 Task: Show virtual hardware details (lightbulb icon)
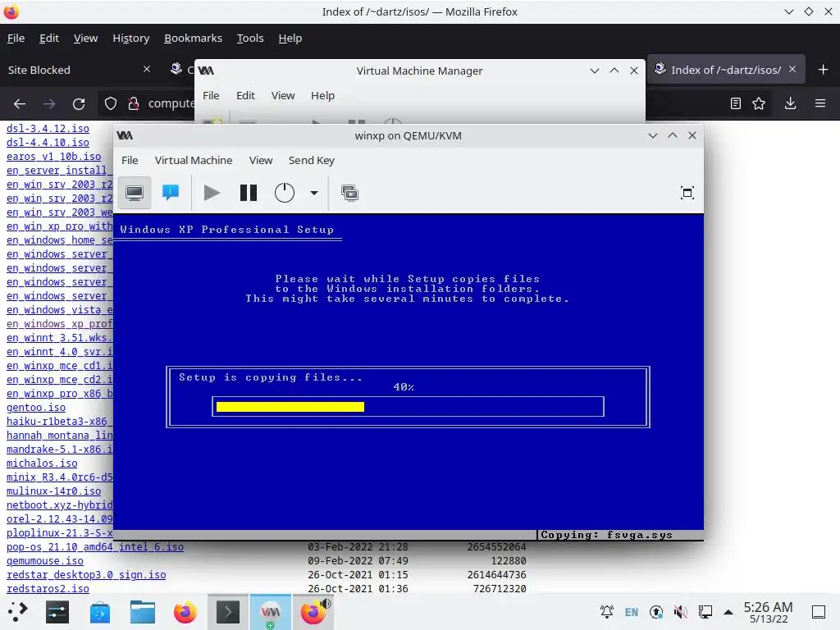(x=171, y=193)
